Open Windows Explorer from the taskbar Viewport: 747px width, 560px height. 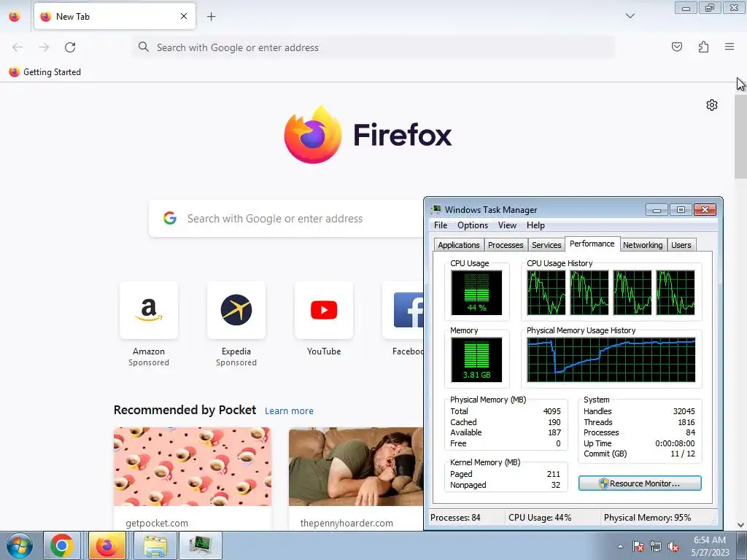click(155, 545)
